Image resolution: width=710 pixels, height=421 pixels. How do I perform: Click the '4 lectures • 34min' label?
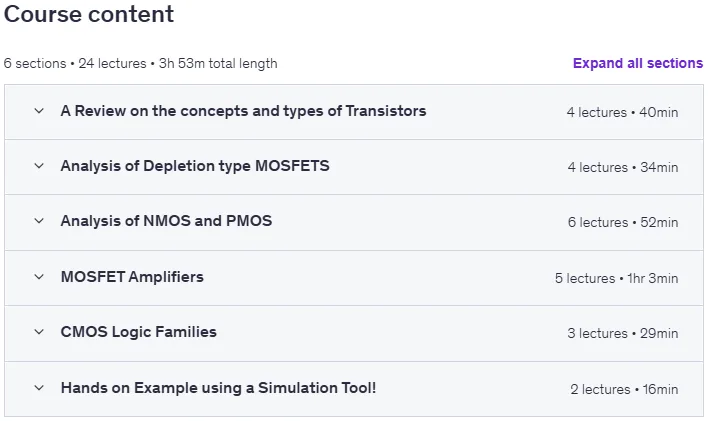[x=623, y=167]
